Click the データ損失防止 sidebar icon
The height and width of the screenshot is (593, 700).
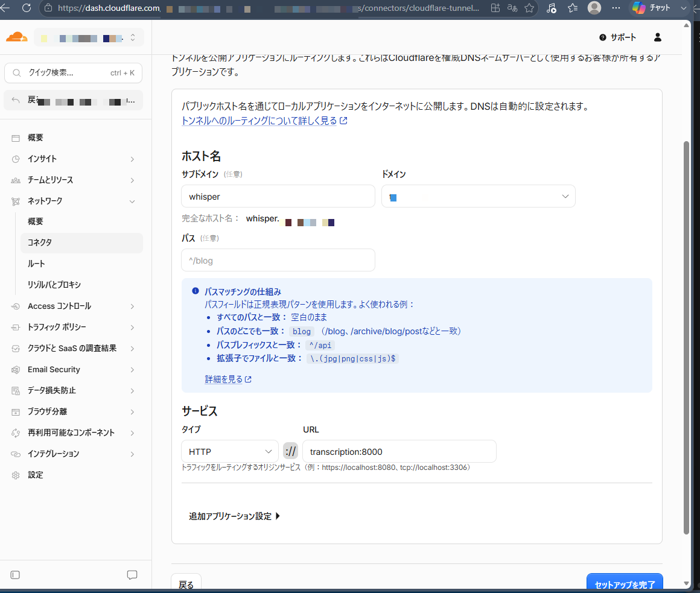tap(16, 391)
